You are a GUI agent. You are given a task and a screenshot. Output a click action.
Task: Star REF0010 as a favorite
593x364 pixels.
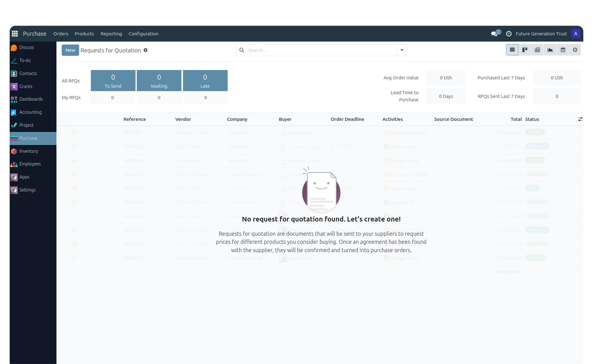pyautogui.click(x=75, y=258)
